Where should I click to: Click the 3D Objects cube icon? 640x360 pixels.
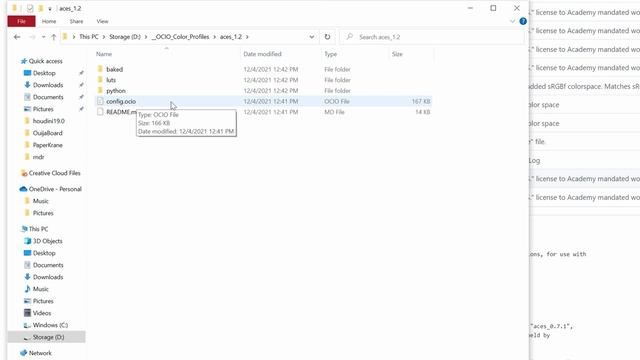click(x=27, y=241)
